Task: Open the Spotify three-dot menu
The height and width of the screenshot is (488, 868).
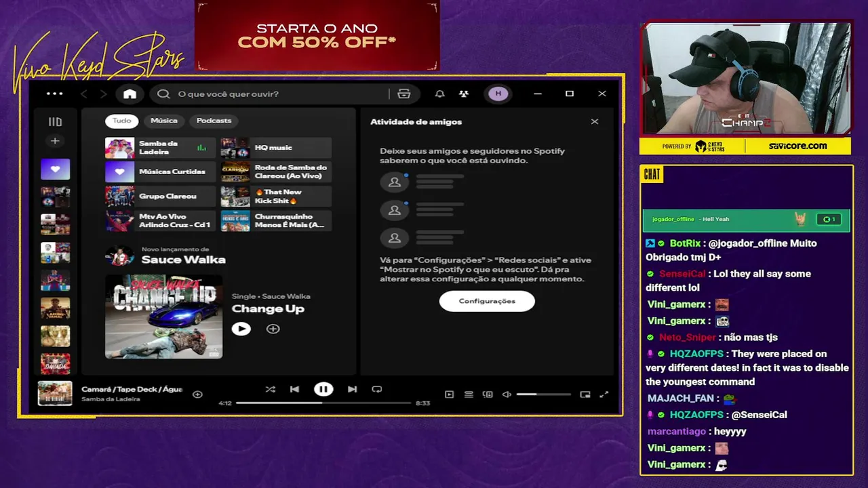Action: tap(55, 94)
